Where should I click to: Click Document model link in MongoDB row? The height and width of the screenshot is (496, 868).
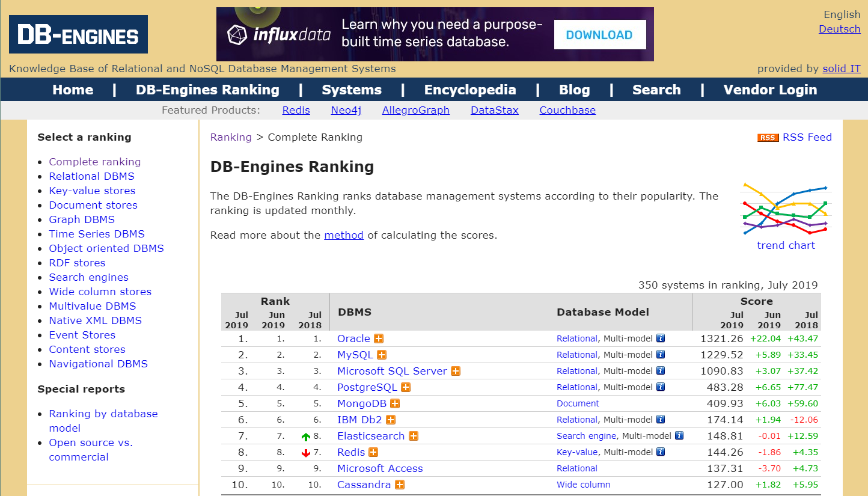click(x=578, y=403)
